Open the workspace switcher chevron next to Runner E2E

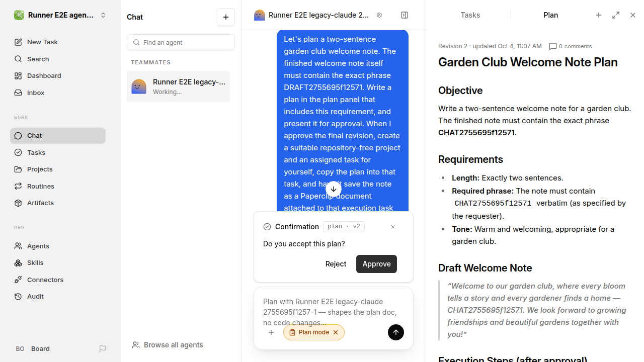coord(103,15)
